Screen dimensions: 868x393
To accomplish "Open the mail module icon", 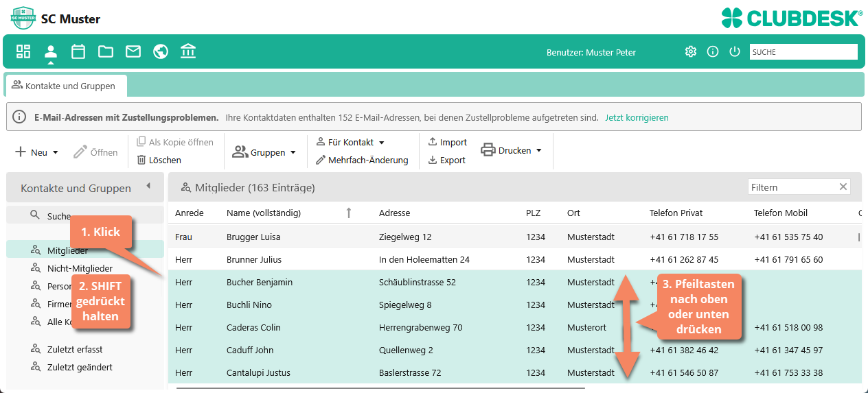I will [133, 51].
